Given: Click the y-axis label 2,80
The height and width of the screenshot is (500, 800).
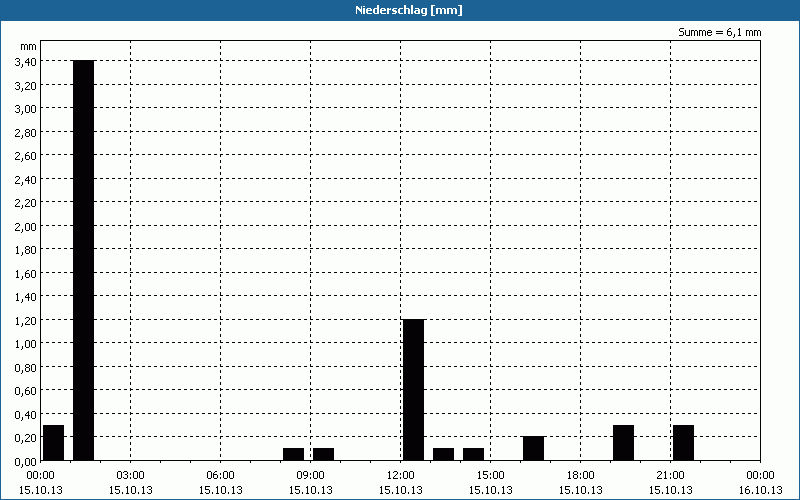Looking at the screenshot, I should [26, 132].
